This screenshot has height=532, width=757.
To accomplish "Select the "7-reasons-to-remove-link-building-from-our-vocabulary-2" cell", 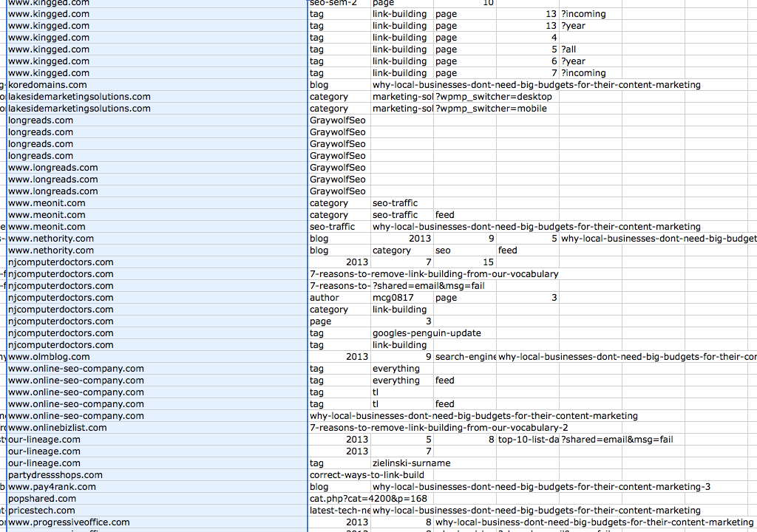I will coord(439,428).
